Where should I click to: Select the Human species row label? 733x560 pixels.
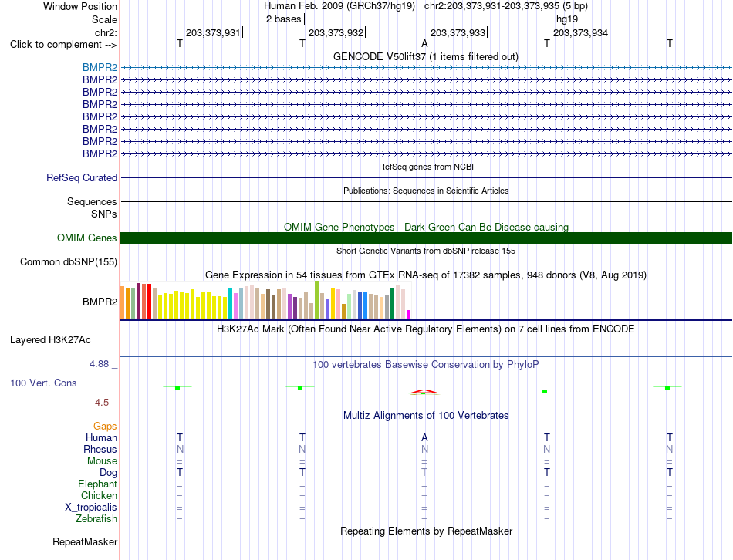[x=101, y=437]
